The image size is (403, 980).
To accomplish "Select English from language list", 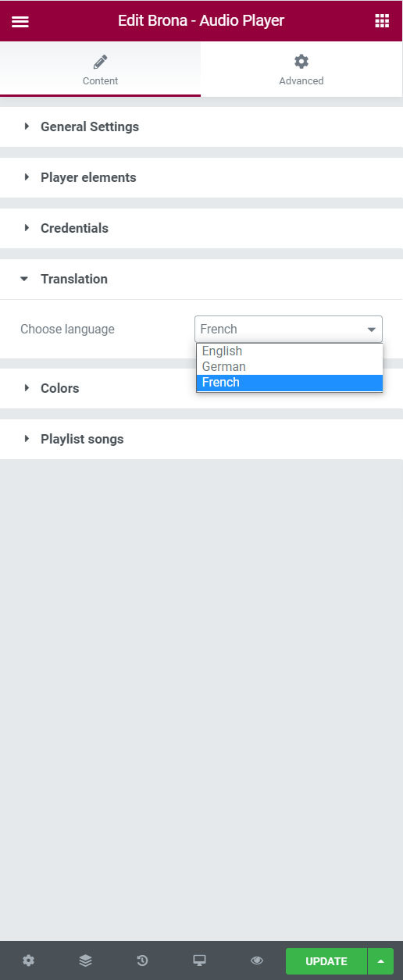I will point(289,351).
